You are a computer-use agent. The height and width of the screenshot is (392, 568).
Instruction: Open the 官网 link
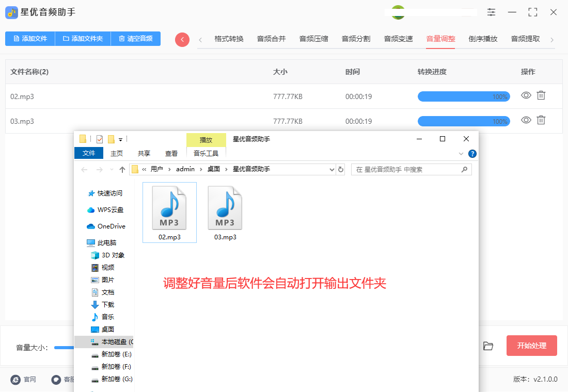point(30,379)
